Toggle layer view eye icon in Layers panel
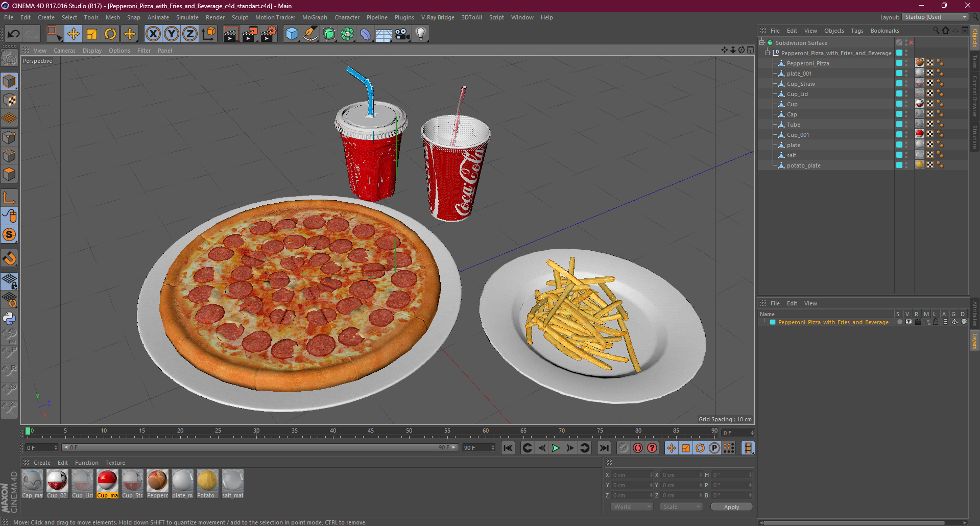This screenshot has width=980, height=526. [909, 322]
